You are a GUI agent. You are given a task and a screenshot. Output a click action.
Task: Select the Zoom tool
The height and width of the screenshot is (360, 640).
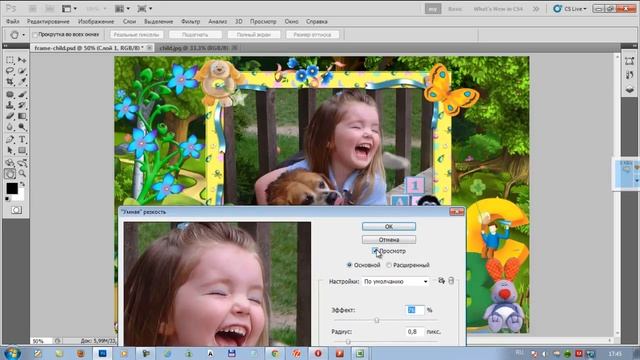22,174
